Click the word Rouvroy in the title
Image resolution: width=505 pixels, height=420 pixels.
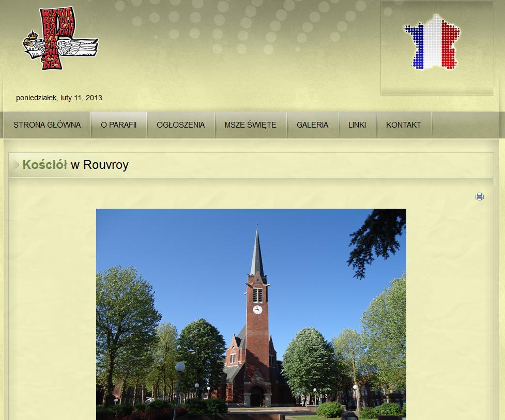tap(105, 165)
